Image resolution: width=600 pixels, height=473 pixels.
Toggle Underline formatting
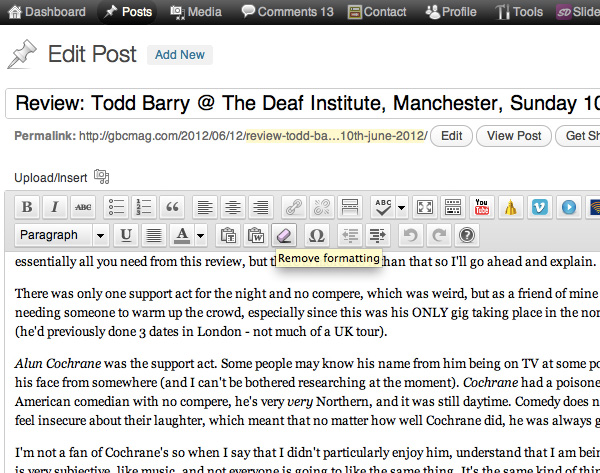click(126, 235)
